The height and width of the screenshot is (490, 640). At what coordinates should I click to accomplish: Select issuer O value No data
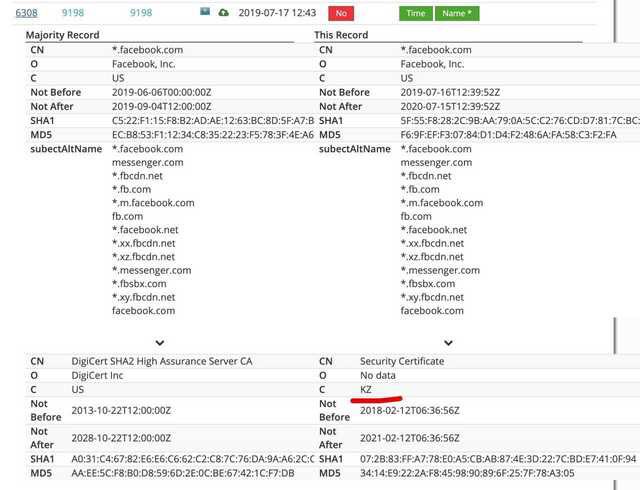tap(378, 375)
